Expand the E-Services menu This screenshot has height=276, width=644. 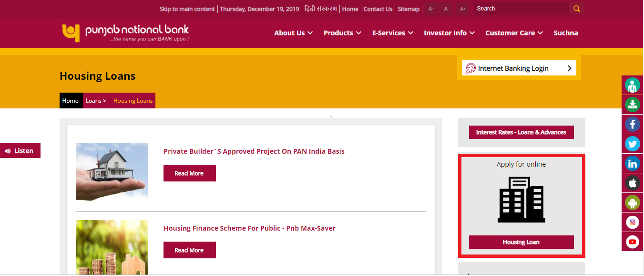point(393,33)
